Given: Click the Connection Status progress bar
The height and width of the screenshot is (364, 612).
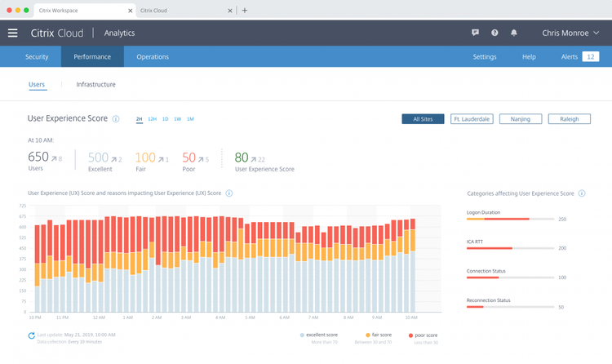Looking at the screenshot, I should (510, 277).
